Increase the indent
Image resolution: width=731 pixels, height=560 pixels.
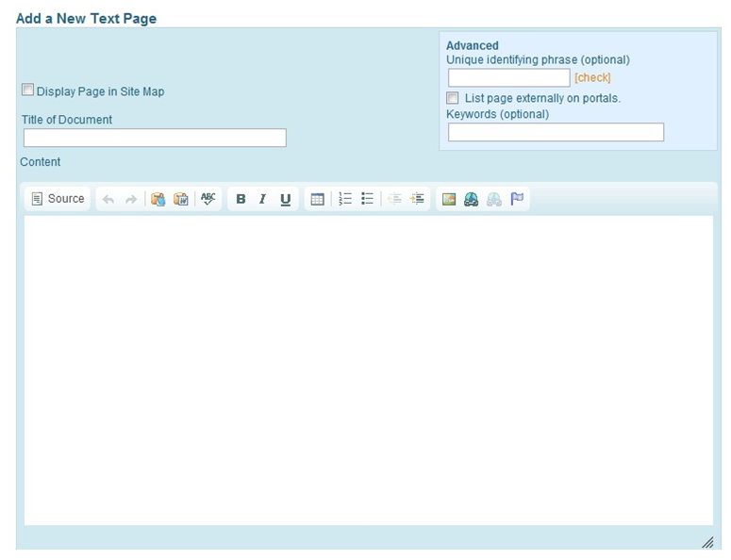coord(418,199)
